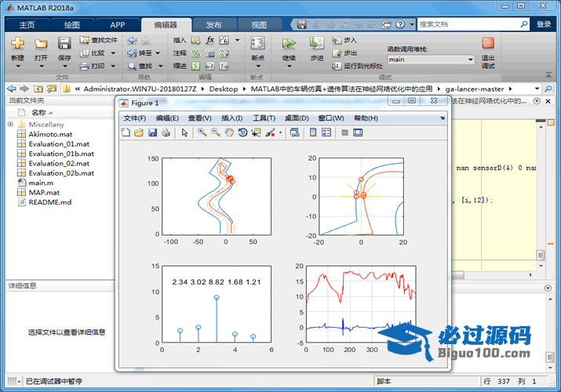Click Show Plot Tools icon in Figure 1
This screenshot has width=561, height=392.
(x=358, y=132)
